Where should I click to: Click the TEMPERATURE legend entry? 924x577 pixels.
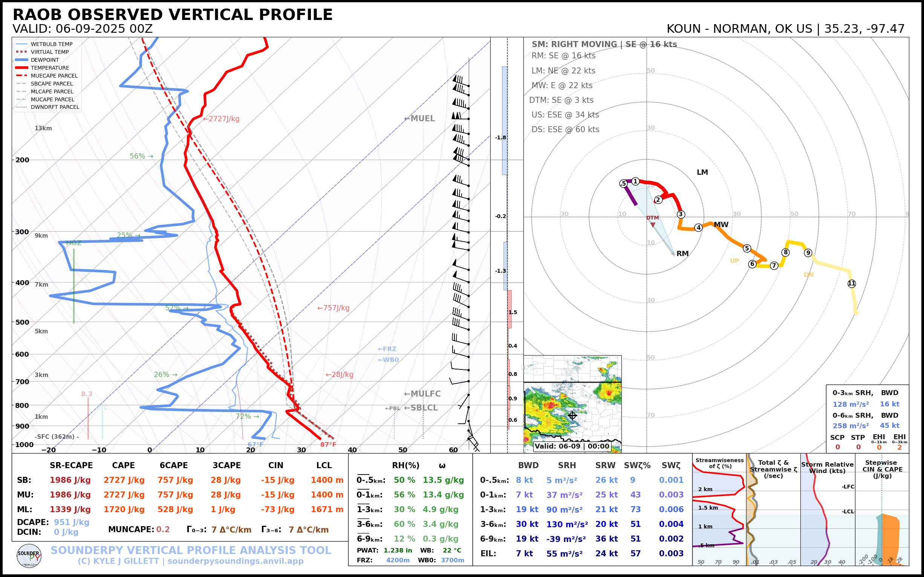(x=50, y=68)
